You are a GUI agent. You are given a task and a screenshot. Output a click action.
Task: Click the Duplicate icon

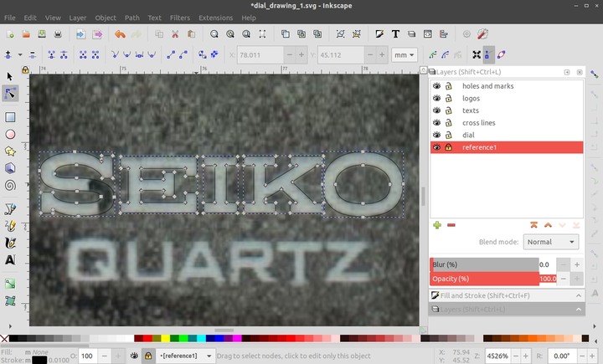[x=286, y=34]
